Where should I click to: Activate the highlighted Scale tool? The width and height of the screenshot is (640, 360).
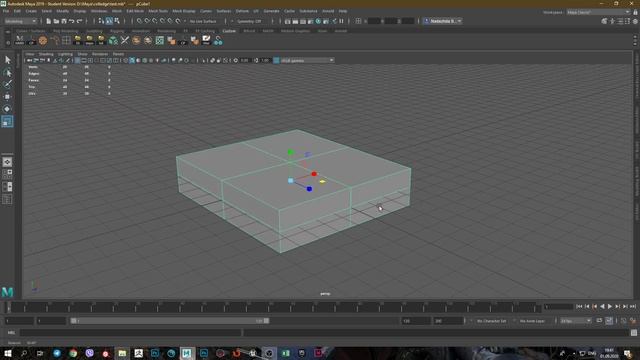7,121
